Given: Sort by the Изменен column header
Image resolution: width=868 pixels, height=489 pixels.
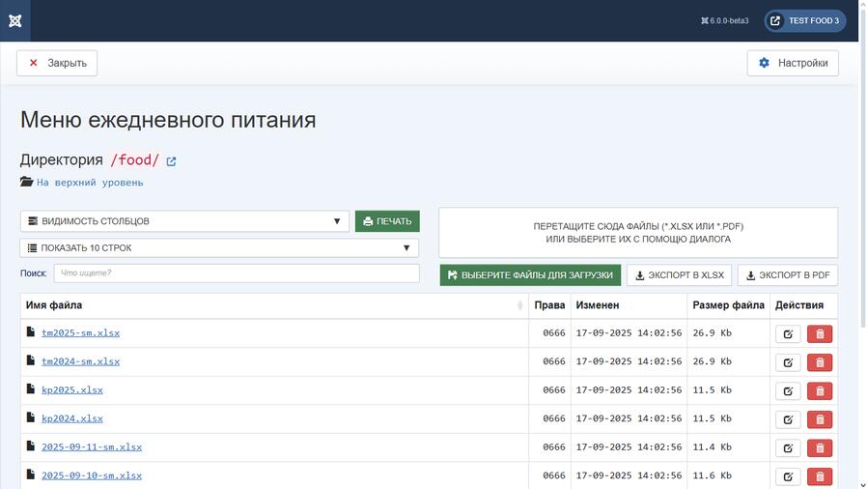Looking at the screenshot, I should [x=629, y=305].
